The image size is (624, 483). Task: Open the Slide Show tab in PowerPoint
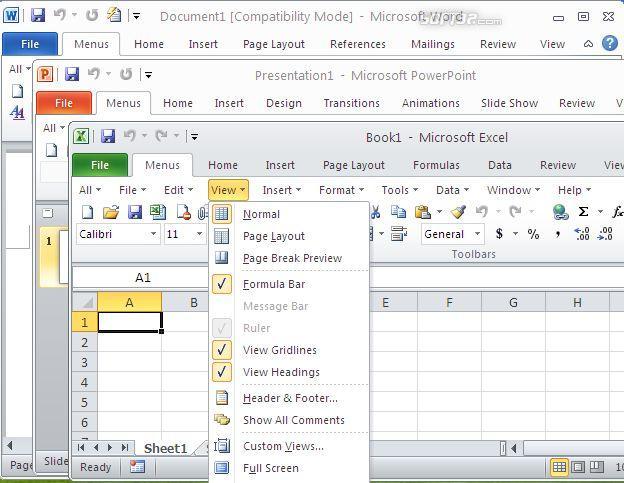tap(509, 103)
